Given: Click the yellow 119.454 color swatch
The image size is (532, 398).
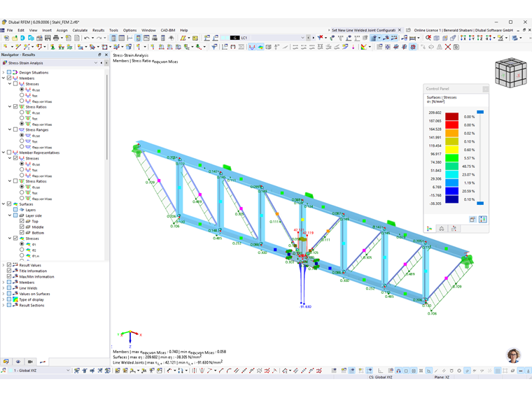Looking at the screenshot, I should coord(451,150).
